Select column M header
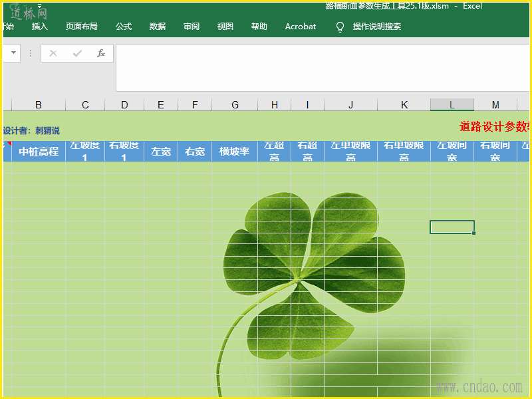Image resolution: width=532 pixels, height=399 pixels. coord(495,105)
